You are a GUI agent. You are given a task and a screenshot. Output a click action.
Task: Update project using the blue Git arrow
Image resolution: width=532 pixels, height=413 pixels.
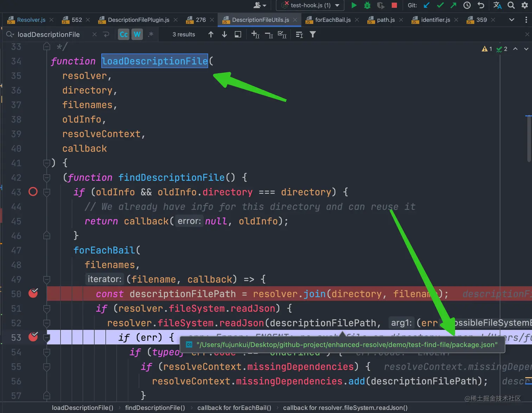point(427,5)
